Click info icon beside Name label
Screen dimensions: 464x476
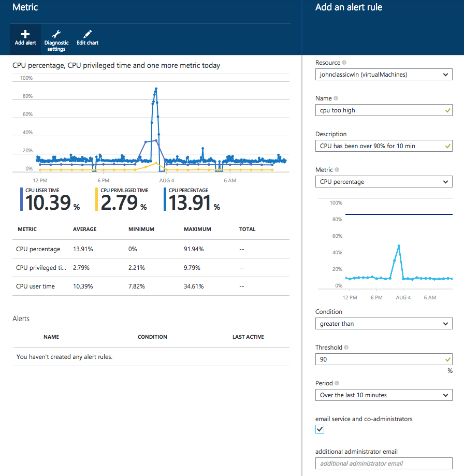[x=336, y=98]
